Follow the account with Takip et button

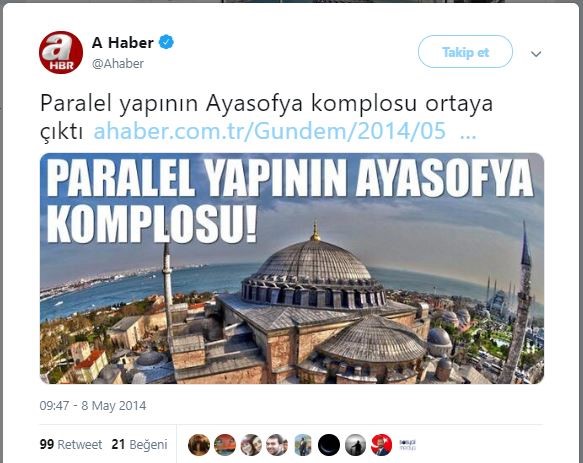465,52
